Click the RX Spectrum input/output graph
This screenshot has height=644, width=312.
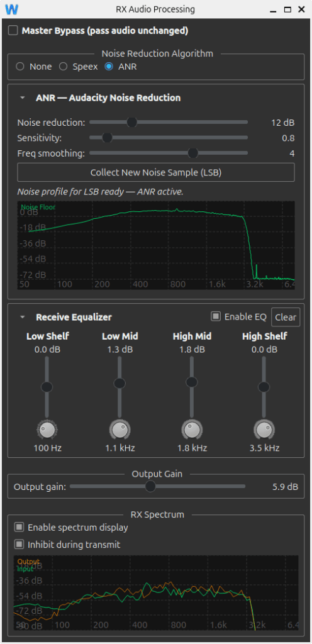pyautogui.click(x=156, y=593)
